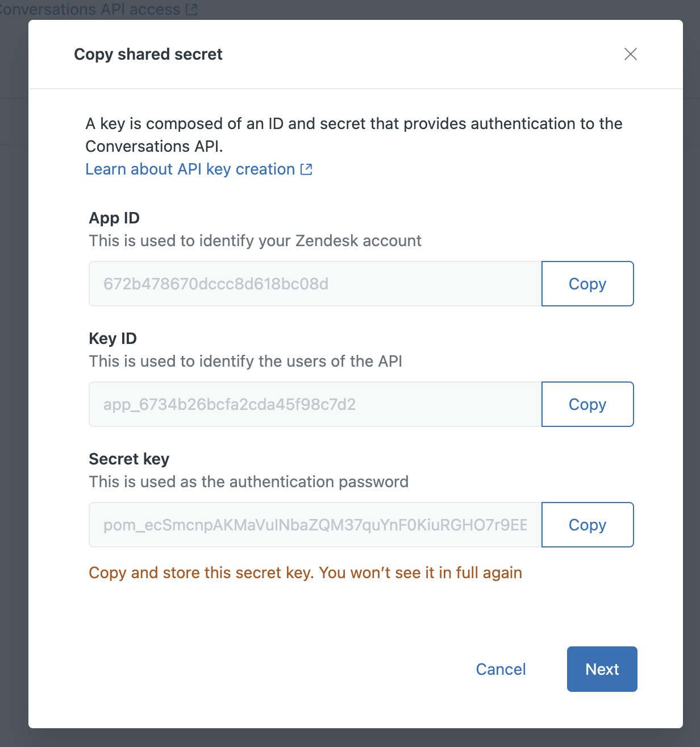Close the Copy shared secret dialog
700x747 pixels.
click(x=631, y=54)
